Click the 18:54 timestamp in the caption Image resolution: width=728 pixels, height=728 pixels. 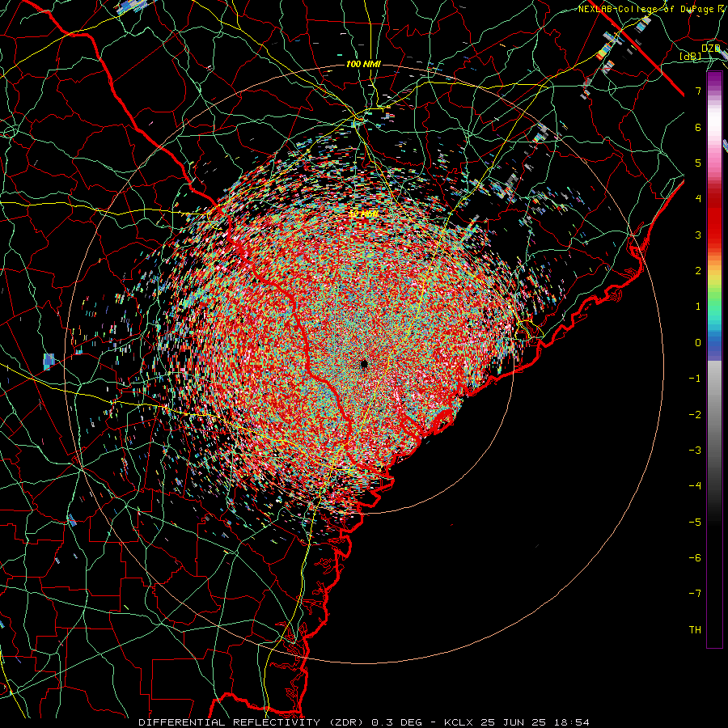[x=574, y=722]
